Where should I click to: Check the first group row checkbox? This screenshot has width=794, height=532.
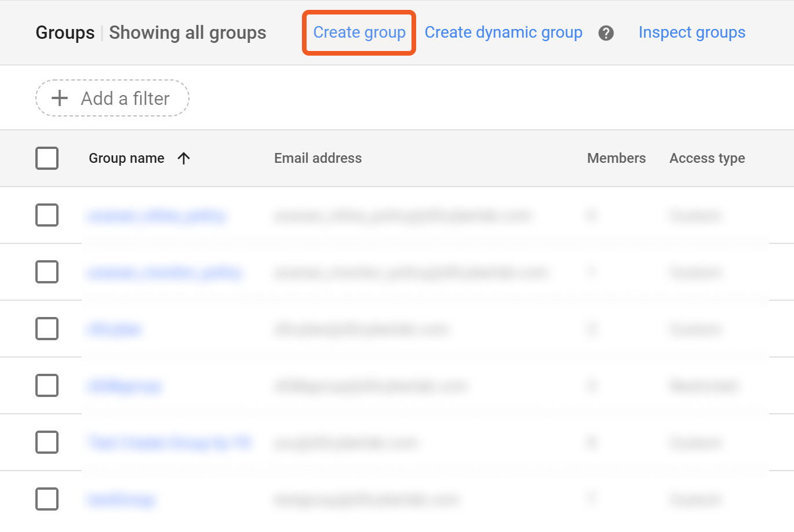pos(47,215)
